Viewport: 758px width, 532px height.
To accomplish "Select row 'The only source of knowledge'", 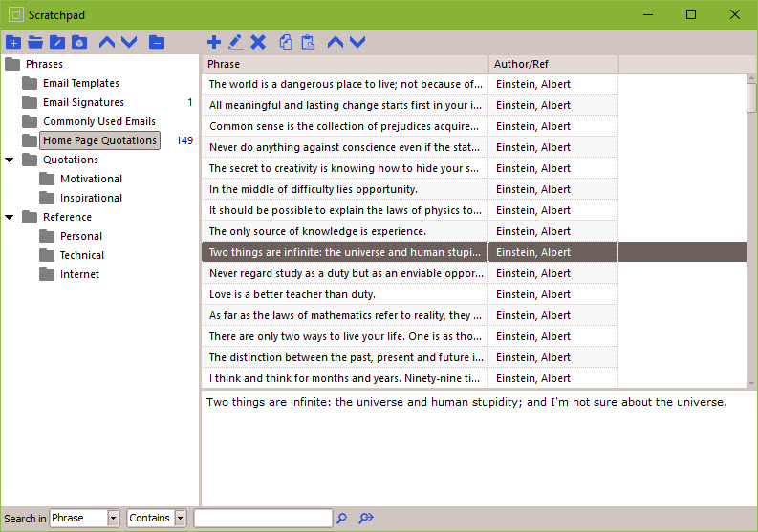I will click(410, 231).
